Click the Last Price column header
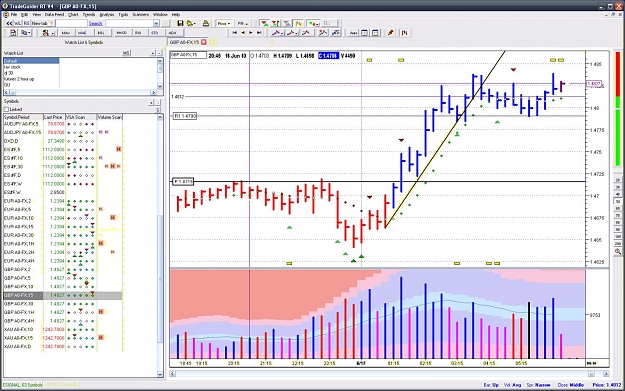This screenshot has width=625, height=391. click(54, 117)
